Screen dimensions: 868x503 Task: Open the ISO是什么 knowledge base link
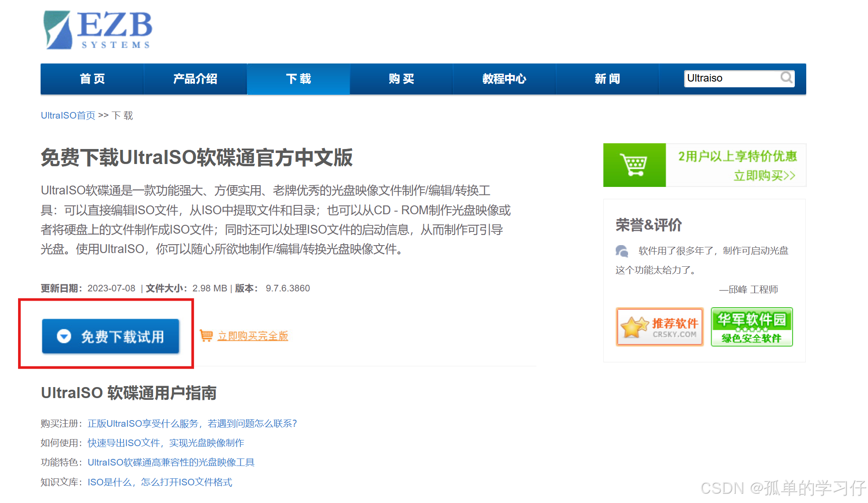point(160,482)
